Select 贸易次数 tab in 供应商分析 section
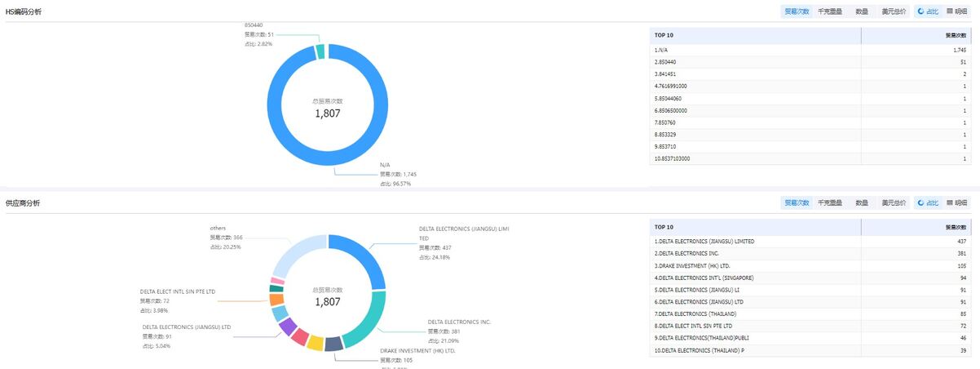The width and height of the screenshot is (980, 369). click(x=797, y=202)
